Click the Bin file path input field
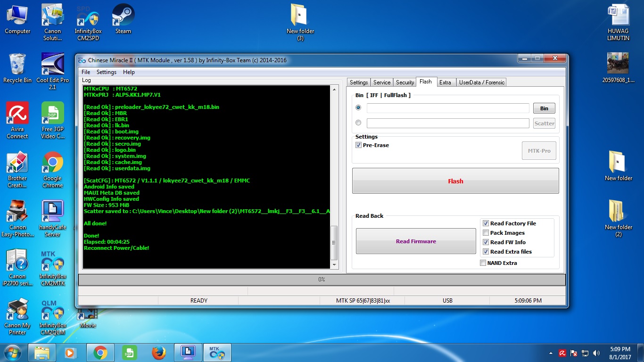 (448, 108)
